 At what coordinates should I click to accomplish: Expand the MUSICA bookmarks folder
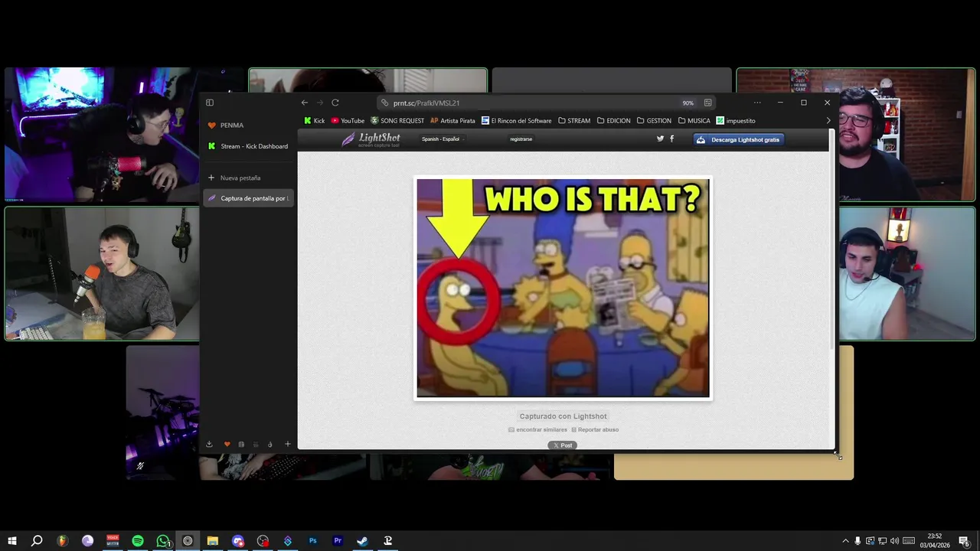(x=694, y=120)
